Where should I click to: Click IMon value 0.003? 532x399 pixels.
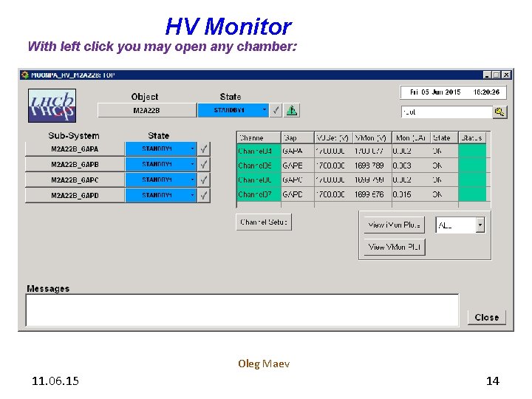(x=402, y=166)
